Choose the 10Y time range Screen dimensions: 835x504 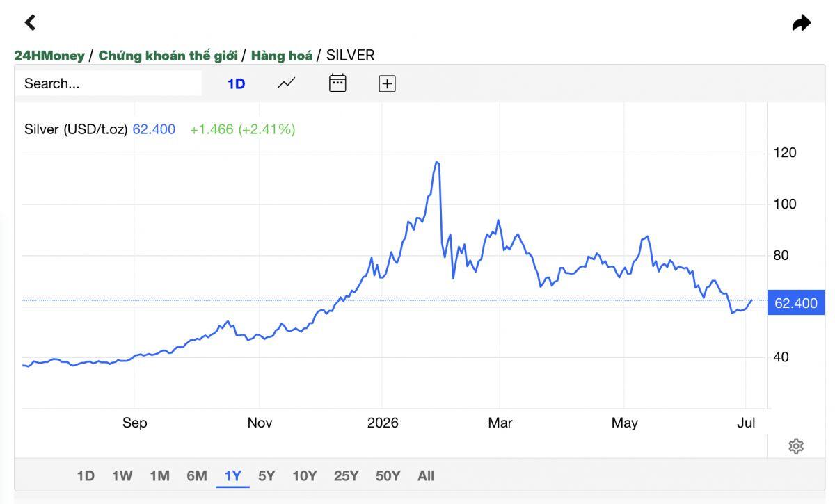click(x=305, y=476)
